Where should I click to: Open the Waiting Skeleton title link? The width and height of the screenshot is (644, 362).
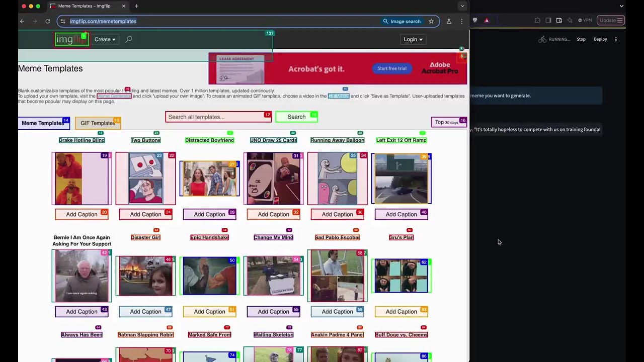(273, 335)
